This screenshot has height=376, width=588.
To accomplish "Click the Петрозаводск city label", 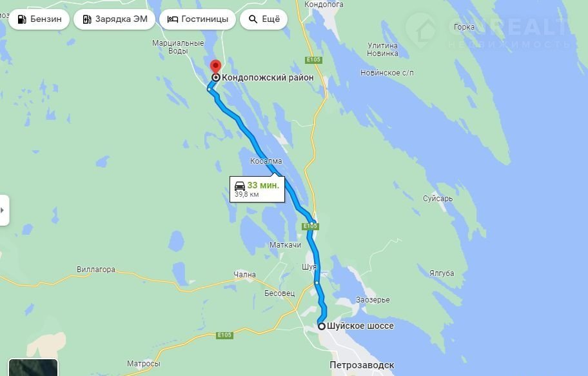I will click(362, 365).
